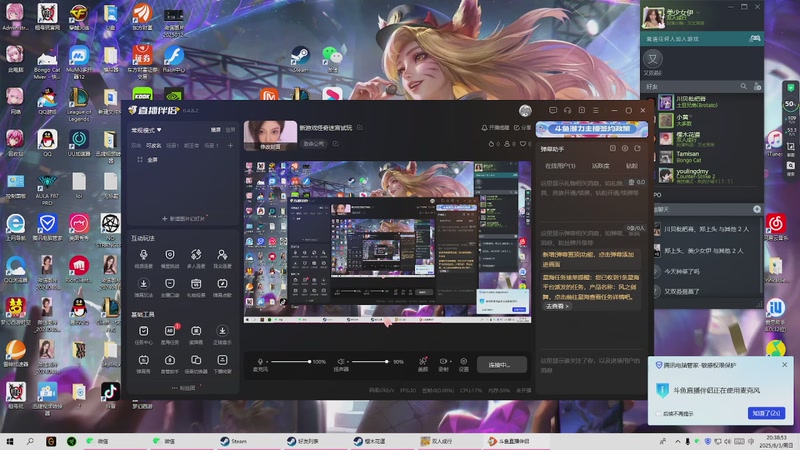
Task: Select the 活跃度 tab
Action: [601, 166]
